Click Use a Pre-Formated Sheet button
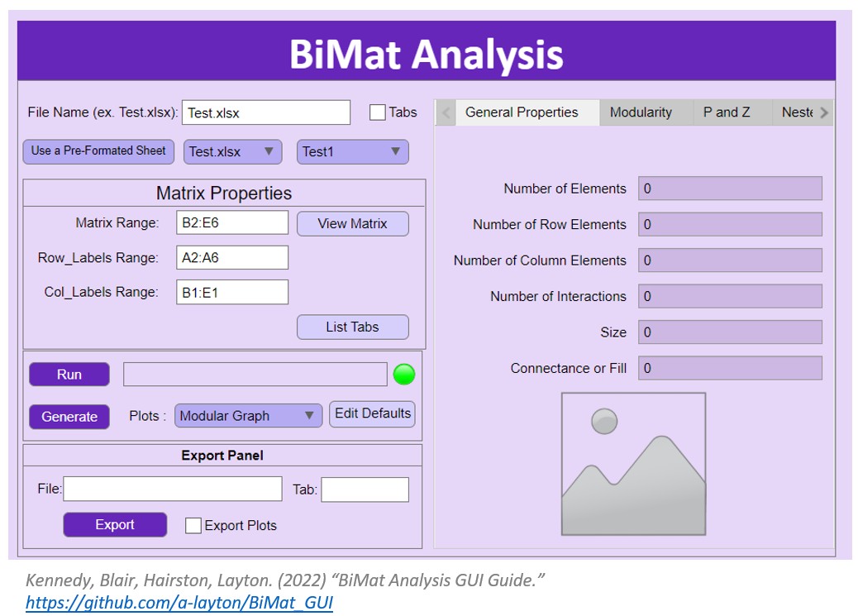Image resolution: width=858 pixels, height=616 pixels. pyautogui.click(x=98, y=151)
